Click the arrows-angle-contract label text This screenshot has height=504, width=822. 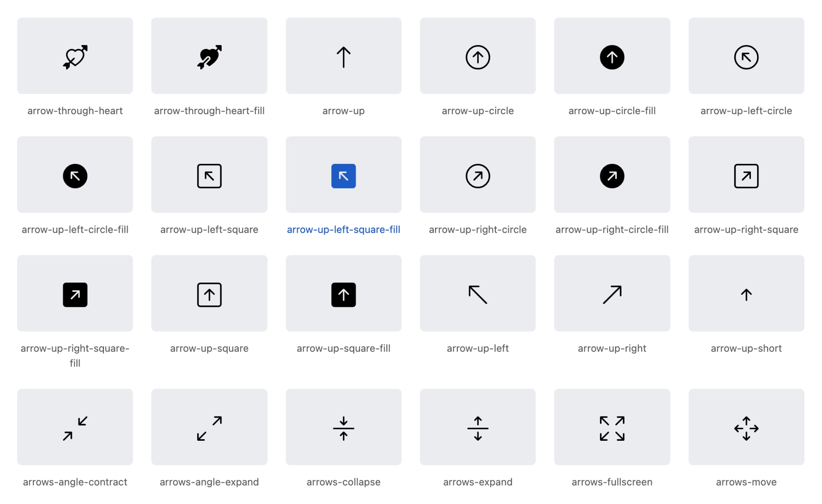point(75,482)
